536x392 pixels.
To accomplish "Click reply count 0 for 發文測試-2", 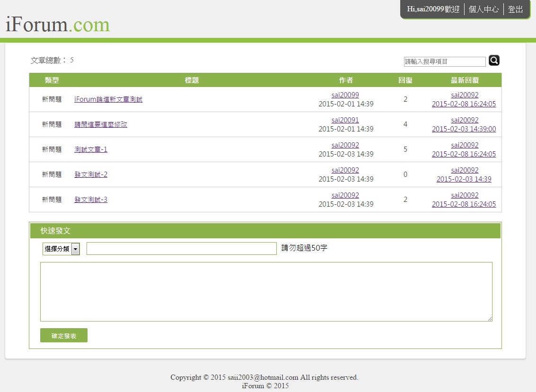I will pos(405,174).
